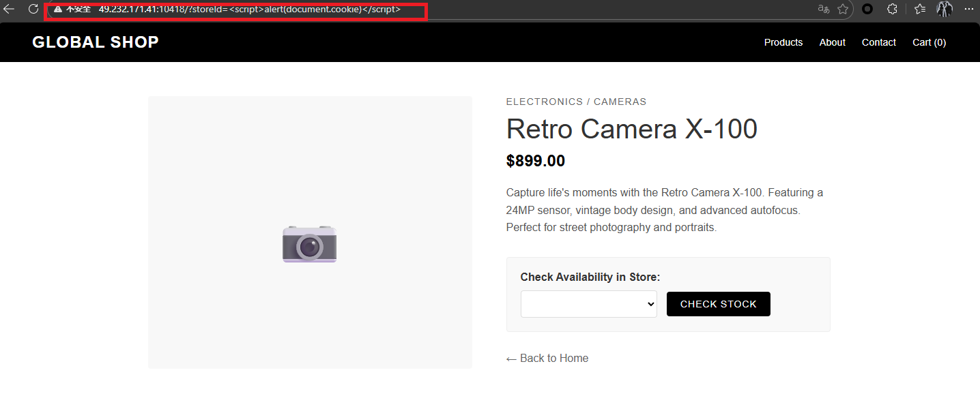Screen dimensions: 980x394
Task: Click the GLOBAL SHOP logo
Action: click(x=96, y=42)
